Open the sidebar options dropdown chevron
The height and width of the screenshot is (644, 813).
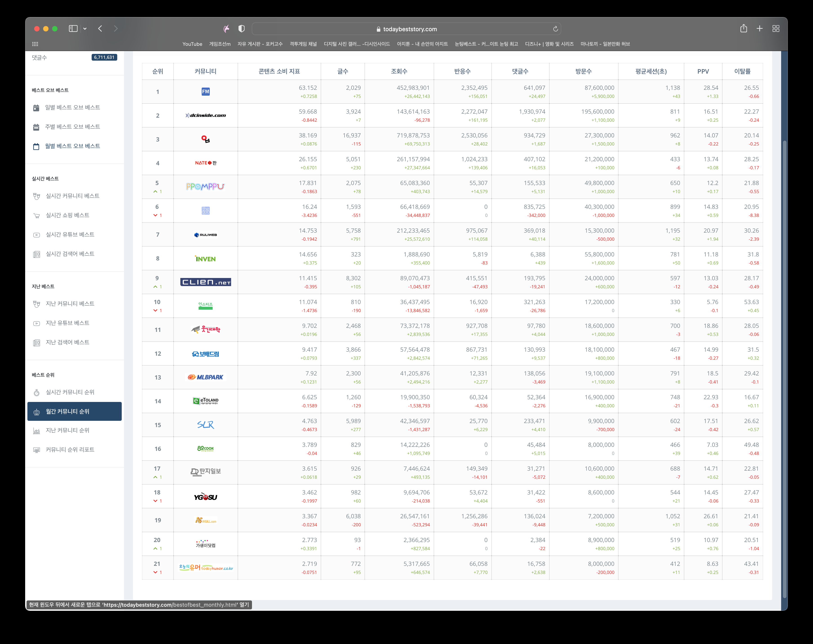pyautogui.click(x=85, y=29)
